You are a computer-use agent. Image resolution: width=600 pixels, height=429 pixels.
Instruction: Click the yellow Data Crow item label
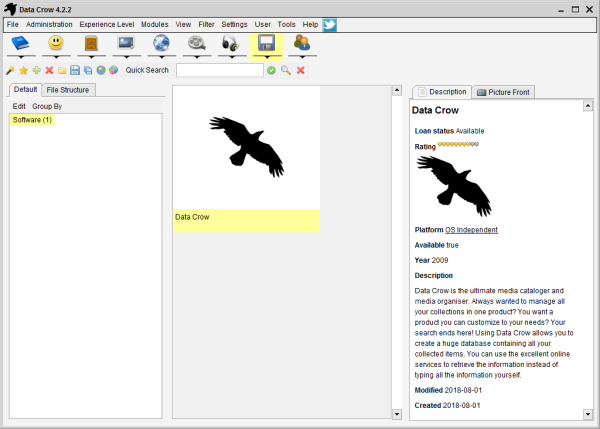[x=247, y=220]
